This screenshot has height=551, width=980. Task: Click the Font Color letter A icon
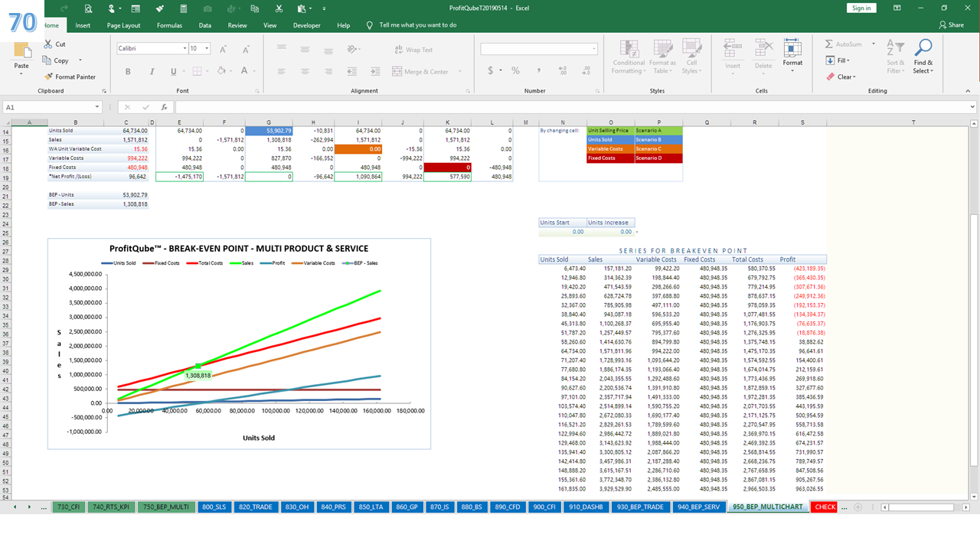tap(244, 71)
